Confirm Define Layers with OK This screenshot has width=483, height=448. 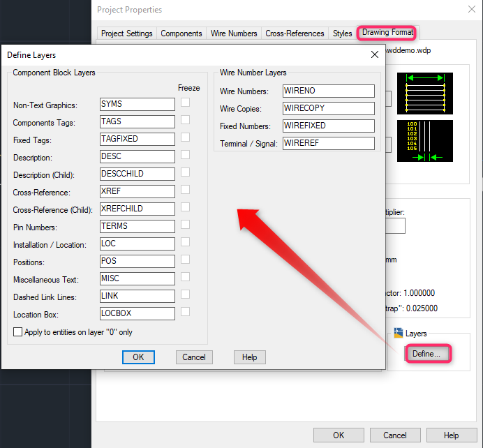pyautogui.click(x=138, y=357)
